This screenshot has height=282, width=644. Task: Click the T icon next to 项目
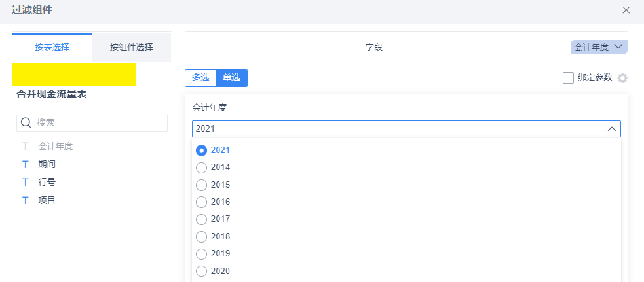(26, 200)
